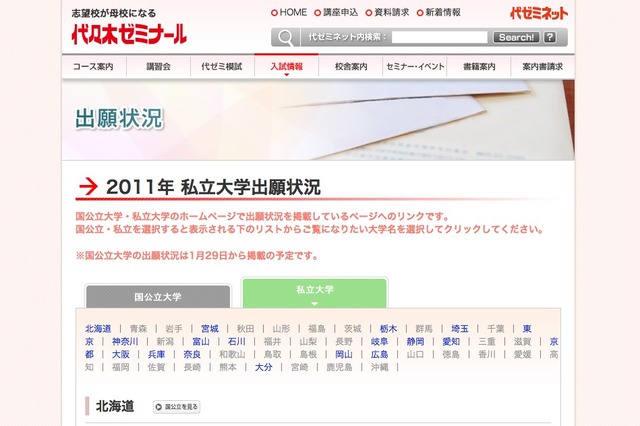
Task: Open the 書籍案内 navigation menu
Action: 479,67
